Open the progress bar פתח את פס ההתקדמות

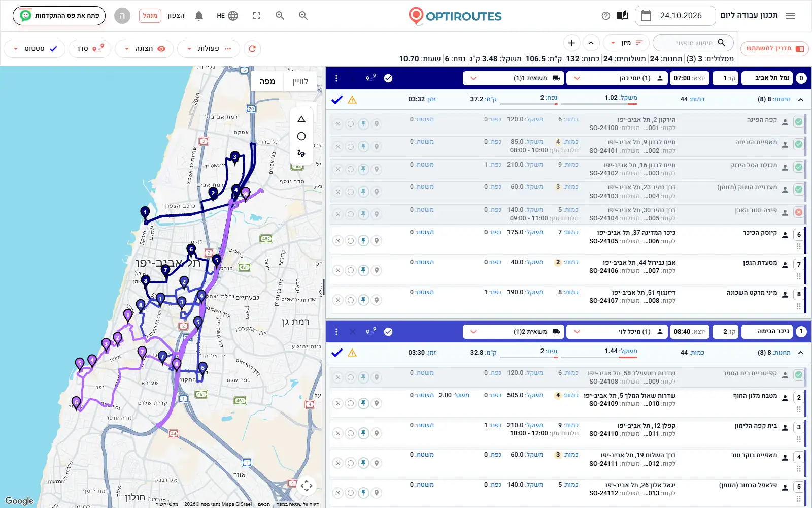click(x=59, y=16)
